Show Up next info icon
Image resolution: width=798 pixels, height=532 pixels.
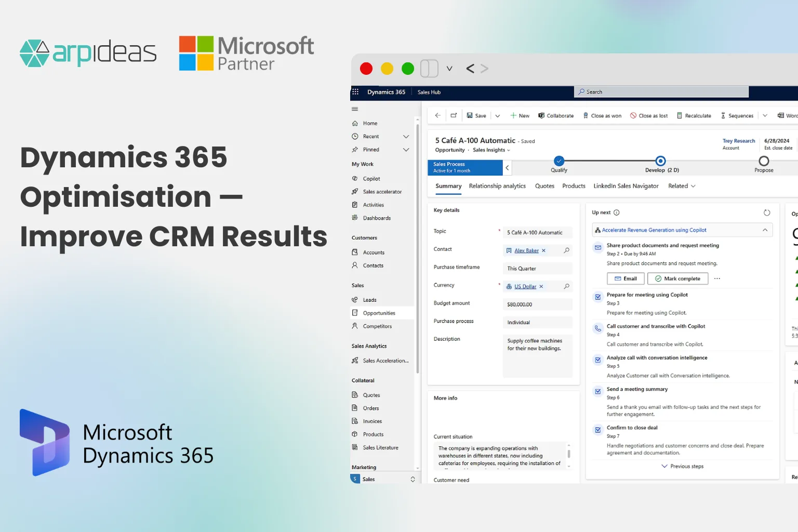pyautogui.click(x=617, y=212)
